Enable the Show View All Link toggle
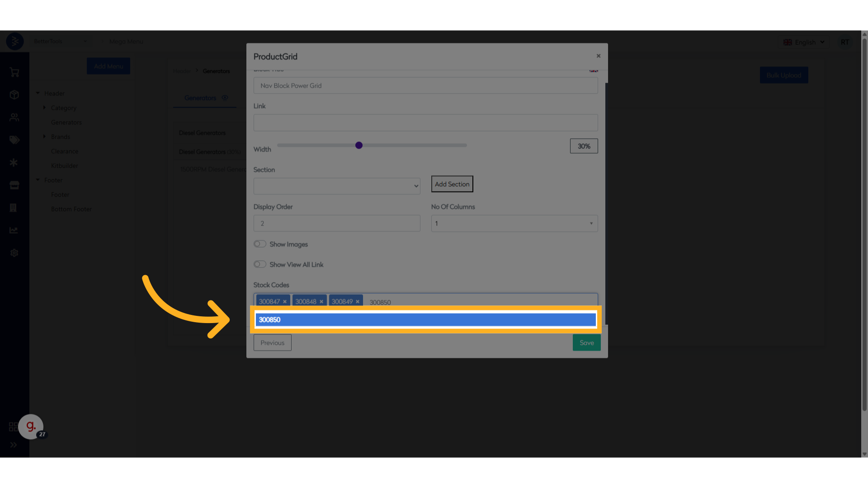868x488 pixels. click(x=259, y=264)
